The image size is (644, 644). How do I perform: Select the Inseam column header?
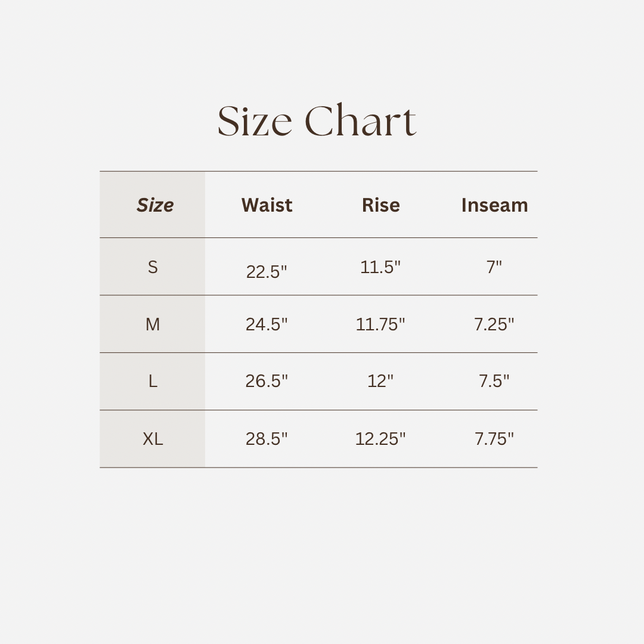494,205
